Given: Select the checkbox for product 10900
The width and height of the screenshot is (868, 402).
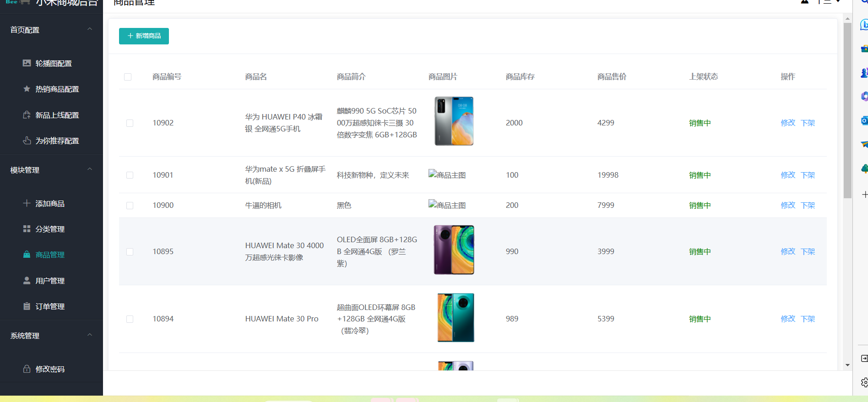Looking at the screenshot, I should [130, 206].
